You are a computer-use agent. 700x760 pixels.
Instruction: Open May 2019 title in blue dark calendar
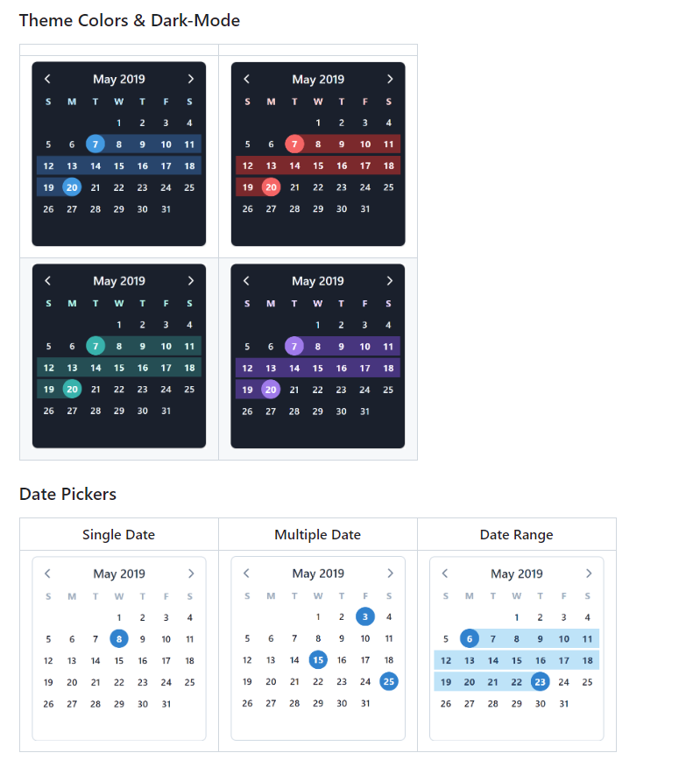[x=118, y=79]
